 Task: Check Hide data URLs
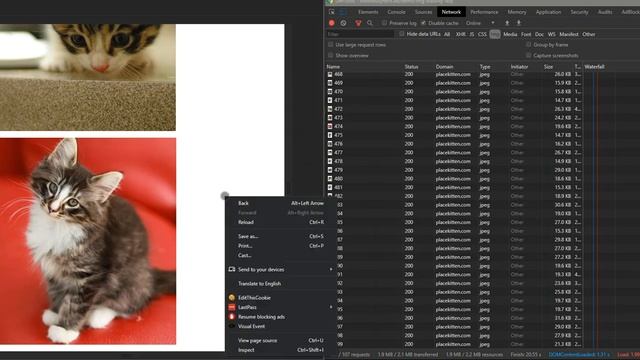tap(402, 34)
